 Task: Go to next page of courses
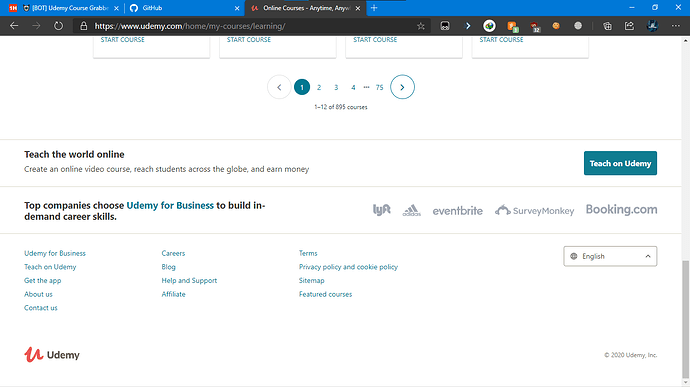(x=402, y=87)
